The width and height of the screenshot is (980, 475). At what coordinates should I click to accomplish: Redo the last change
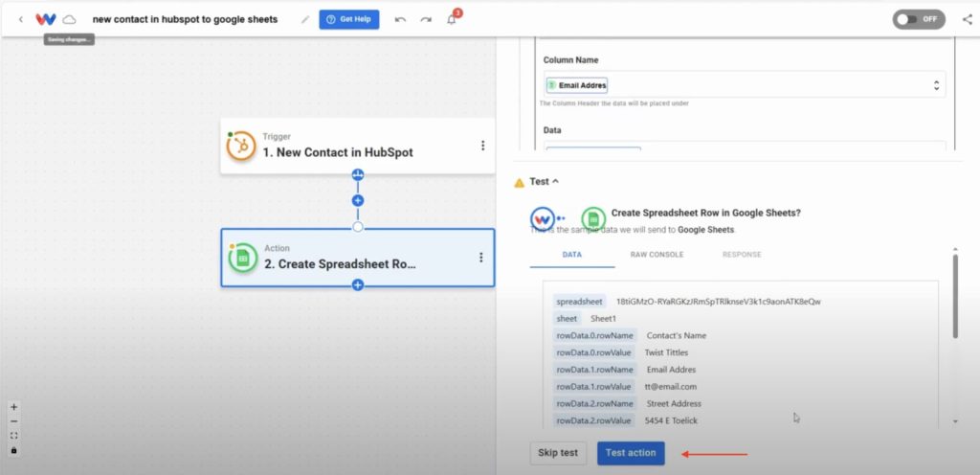click(426, 19)
